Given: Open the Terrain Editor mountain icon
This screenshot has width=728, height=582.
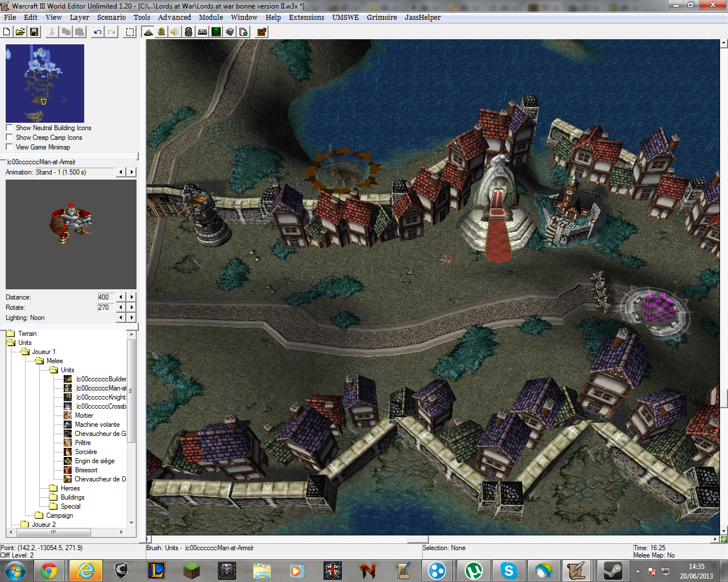Looking at the screenshot, I should (148, 32).
